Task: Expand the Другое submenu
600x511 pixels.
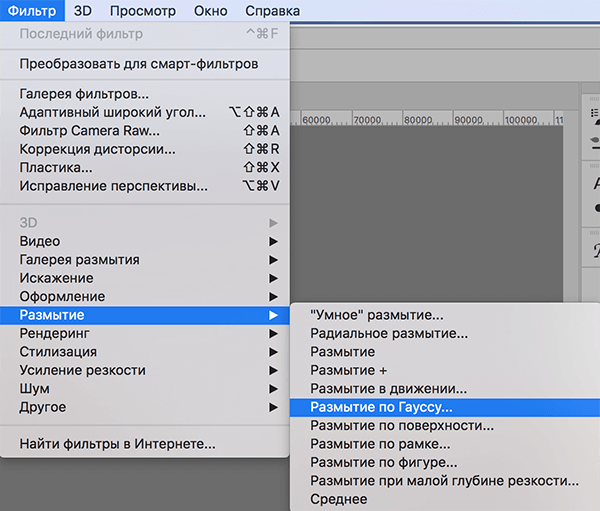Action: coord(145,407)
